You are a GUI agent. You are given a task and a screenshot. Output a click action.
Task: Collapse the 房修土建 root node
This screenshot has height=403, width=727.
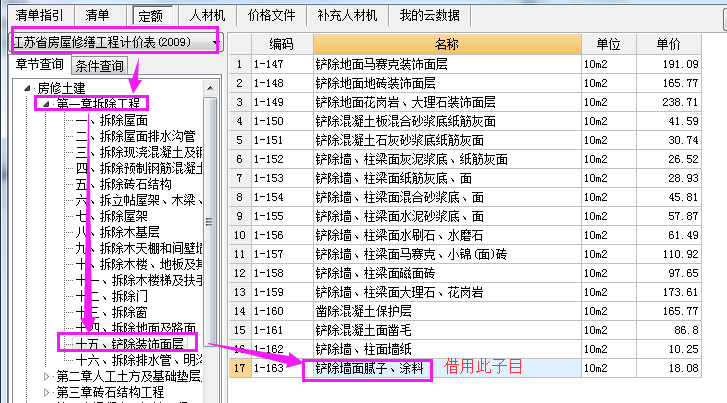[x=27, y=88]
